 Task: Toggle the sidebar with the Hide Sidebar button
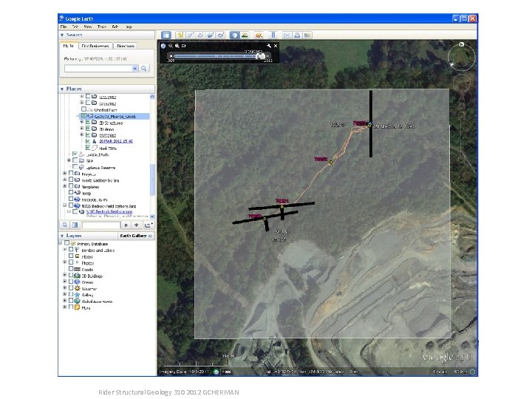pyautogui.click(x=166, y=35)
